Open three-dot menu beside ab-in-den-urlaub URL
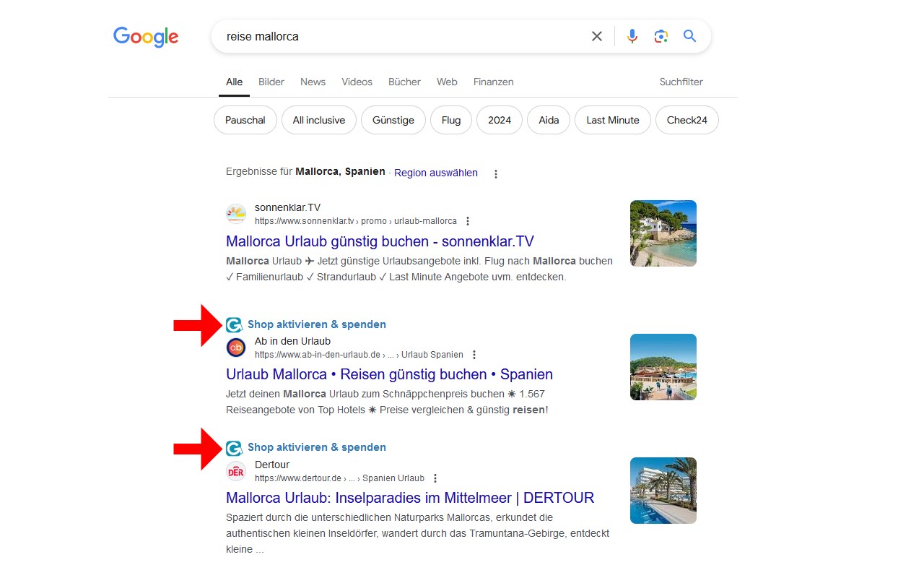The width and height of the screenshot is (924, 578). point(474,355)
